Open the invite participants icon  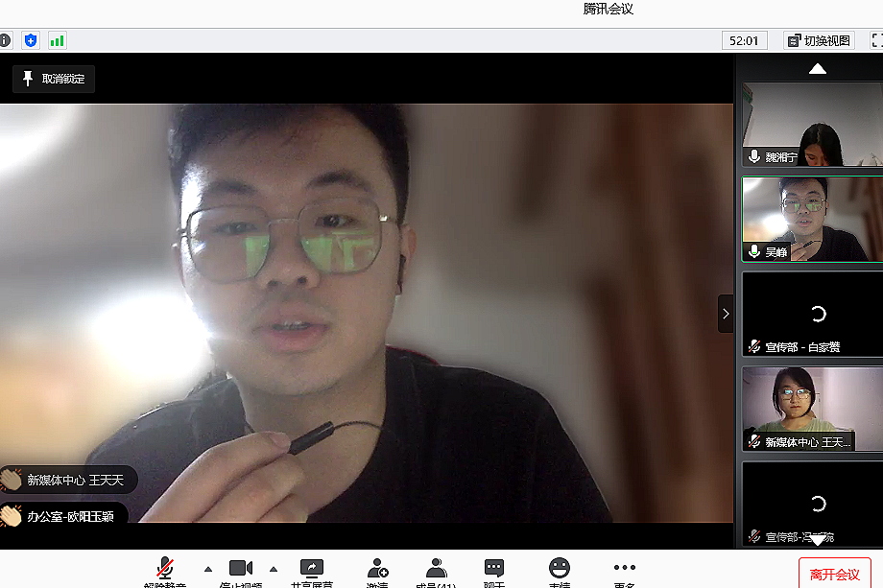point(377,569)
